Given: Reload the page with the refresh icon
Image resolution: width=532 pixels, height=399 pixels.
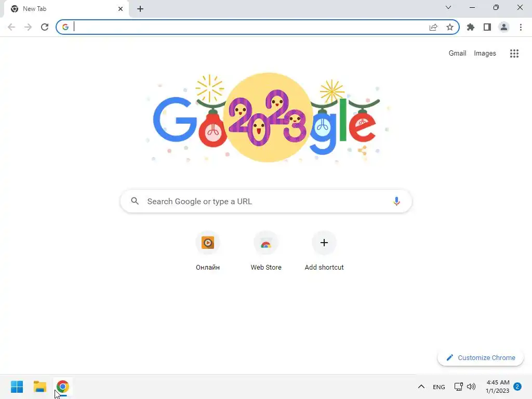Looking at the screenshot, I should point(45,27).
